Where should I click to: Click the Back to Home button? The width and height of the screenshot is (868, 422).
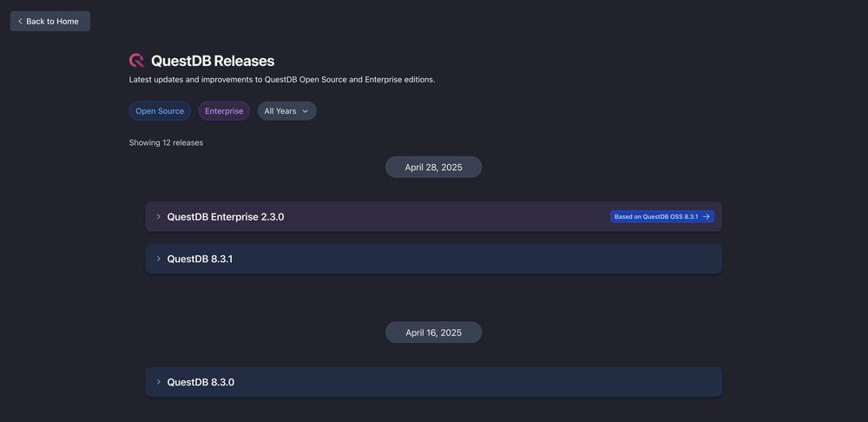[49, 21]
